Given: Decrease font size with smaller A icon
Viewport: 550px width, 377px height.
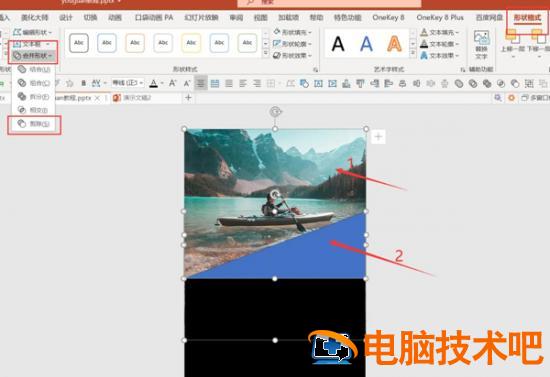Looking at the screenshot, I should 187,83.
